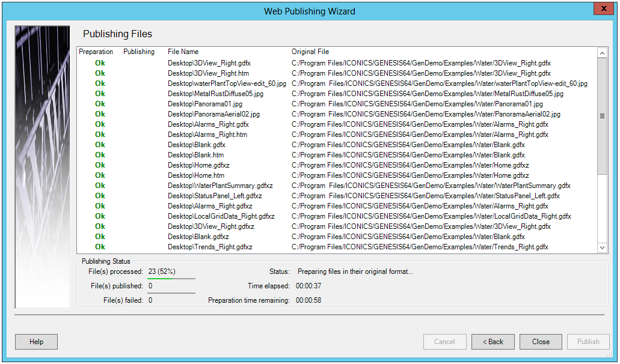Click the Publish button

coord(588,342)
